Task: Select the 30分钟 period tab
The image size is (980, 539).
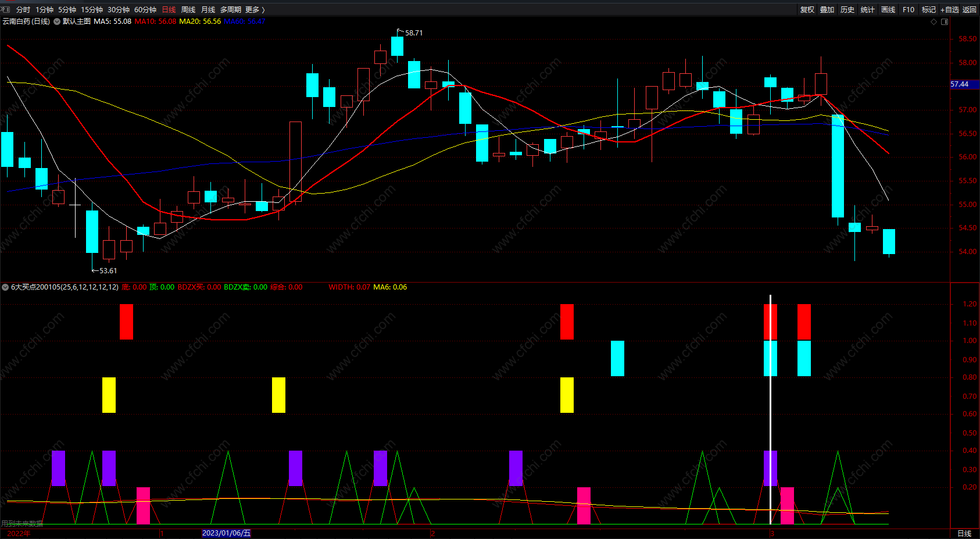Action: coord(119,10)
